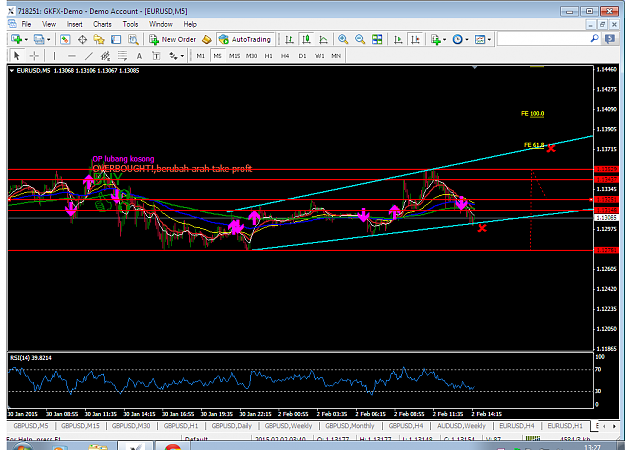The image size is (625, 450).
Task: Toggle Chart Shift icon
Action: (x=415, y=39)
